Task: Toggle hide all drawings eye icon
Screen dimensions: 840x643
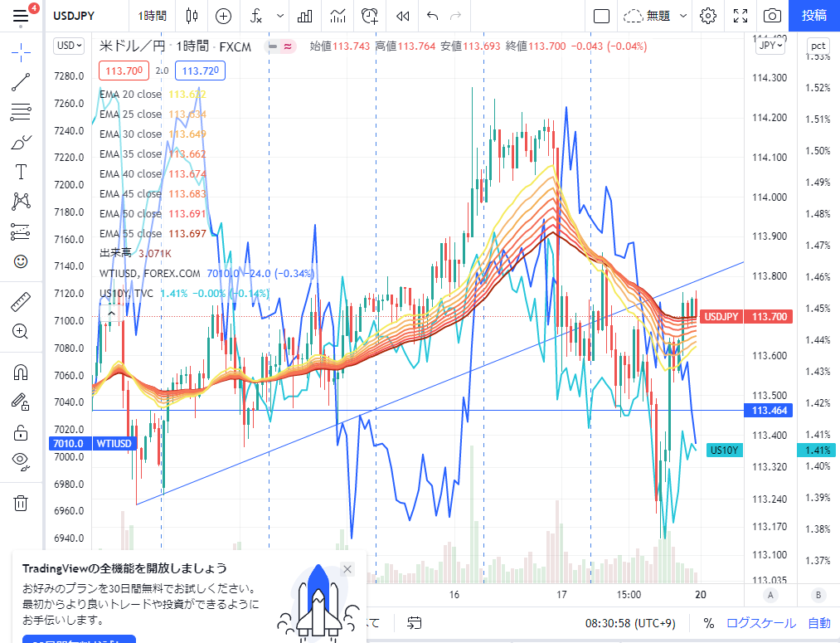Action: point(21,462)
